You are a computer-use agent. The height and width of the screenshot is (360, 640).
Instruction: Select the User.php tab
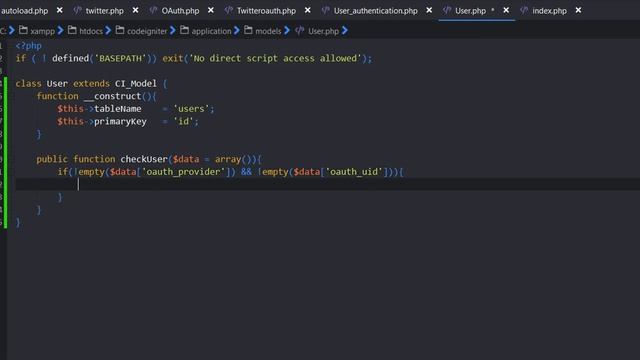pos(470,11)
